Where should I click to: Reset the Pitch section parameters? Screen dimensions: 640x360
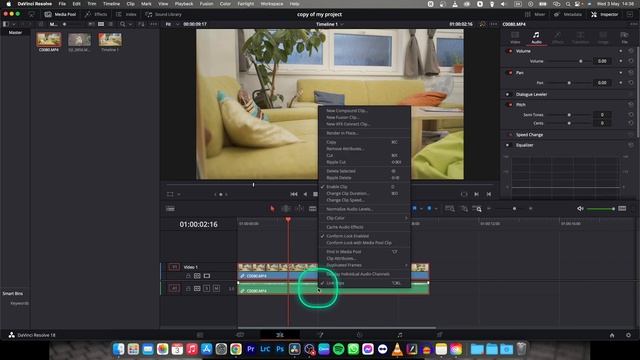(631, 104)
